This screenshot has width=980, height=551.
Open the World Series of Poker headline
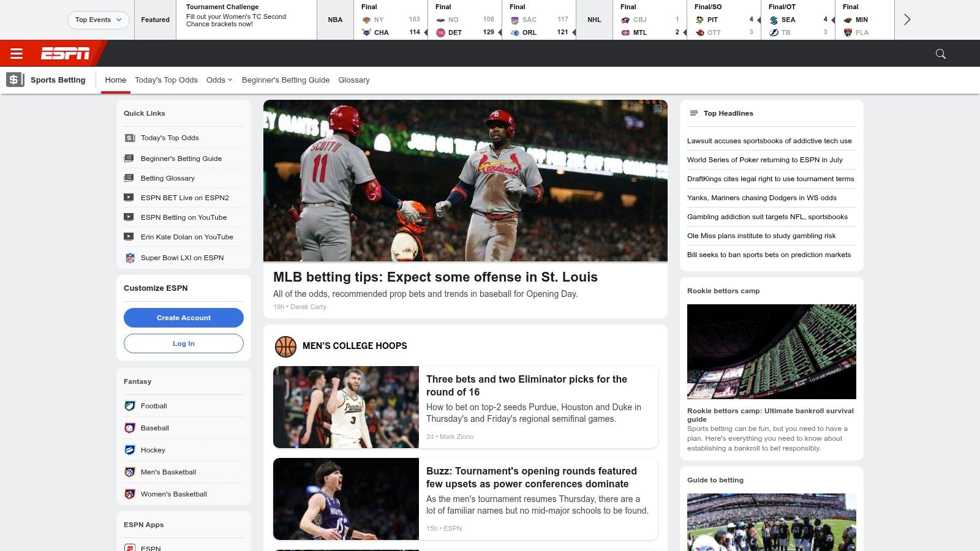pyautogui.click(x=764, y=160)
